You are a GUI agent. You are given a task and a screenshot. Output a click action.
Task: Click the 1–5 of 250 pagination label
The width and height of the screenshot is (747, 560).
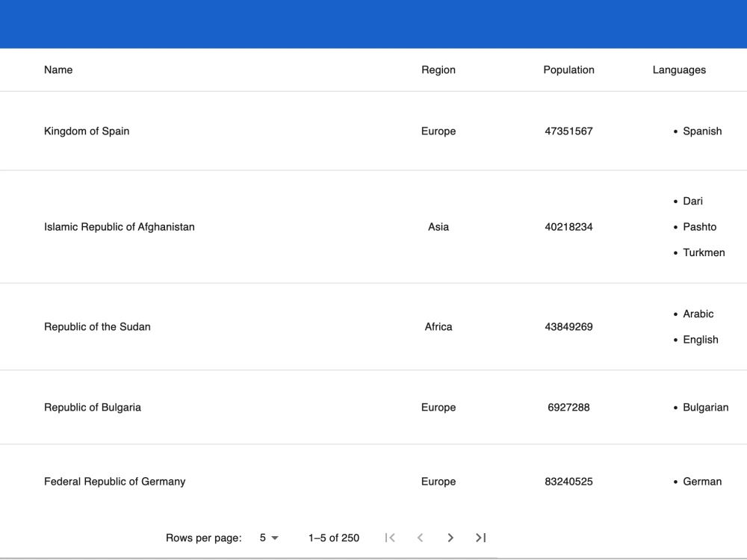click(x=333, y=538)
